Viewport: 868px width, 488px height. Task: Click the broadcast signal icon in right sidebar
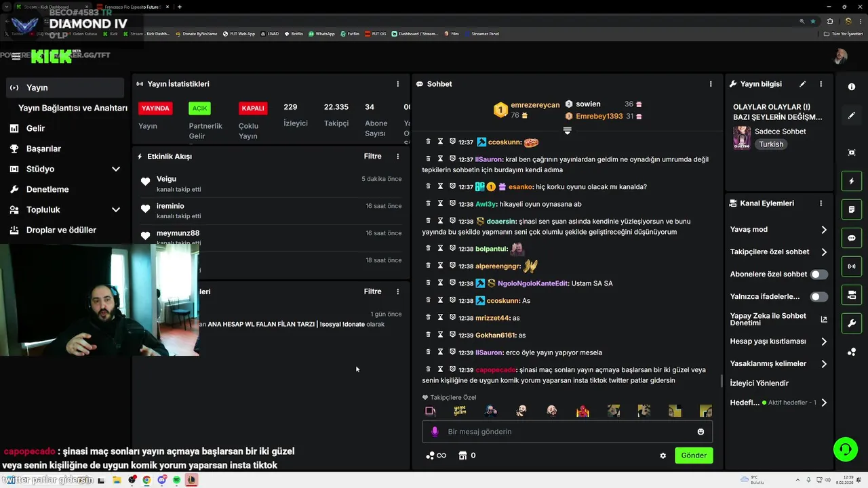click(x=852, y=266)
